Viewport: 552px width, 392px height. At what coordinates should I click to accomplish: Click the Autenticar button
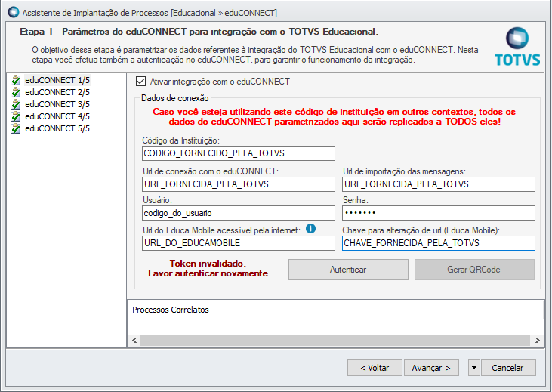pyautogui.click(x=348, y=270)
